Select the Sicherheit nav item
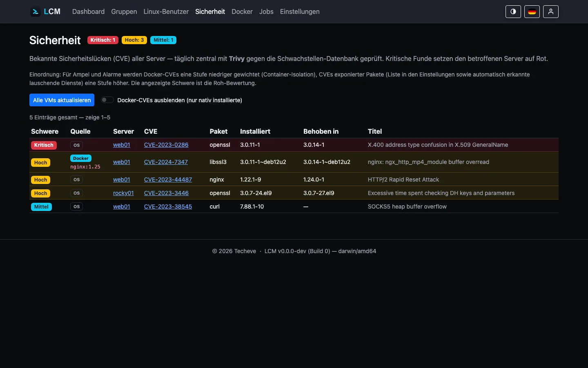 pos(210,11)
